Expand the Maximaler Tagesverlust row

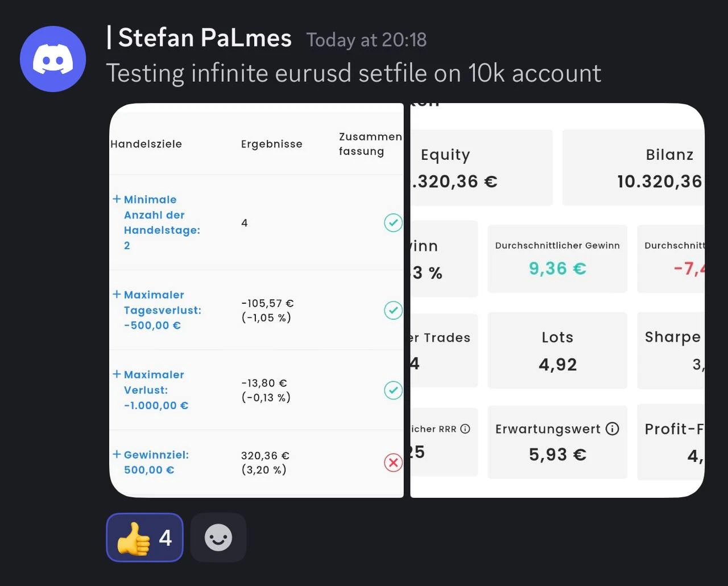117,294
